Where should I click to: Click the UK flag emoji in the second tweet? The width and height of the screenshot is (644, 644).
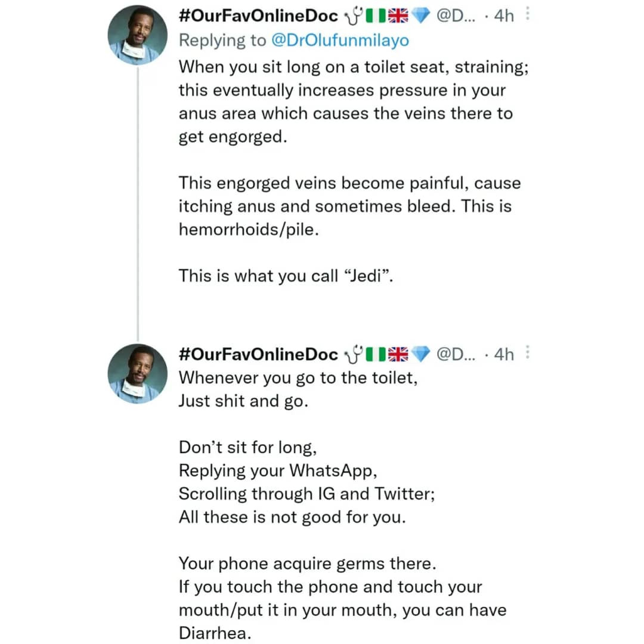398,355
